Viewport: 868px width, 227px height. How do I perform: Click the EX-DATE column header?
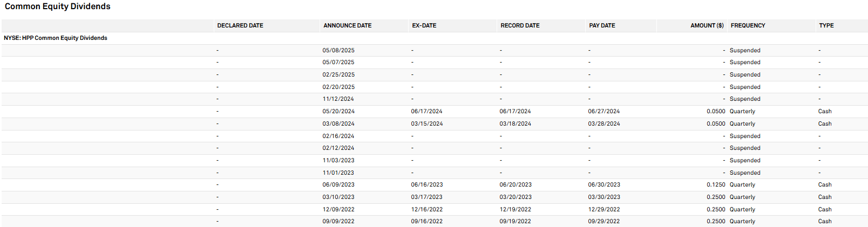[x=424, y=25]
